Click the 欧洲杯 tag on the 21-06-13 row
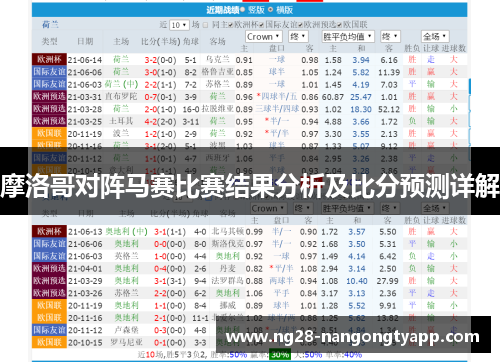Image resolution: width=500 pixels, height=362 pixels. (x=49, y=232)
